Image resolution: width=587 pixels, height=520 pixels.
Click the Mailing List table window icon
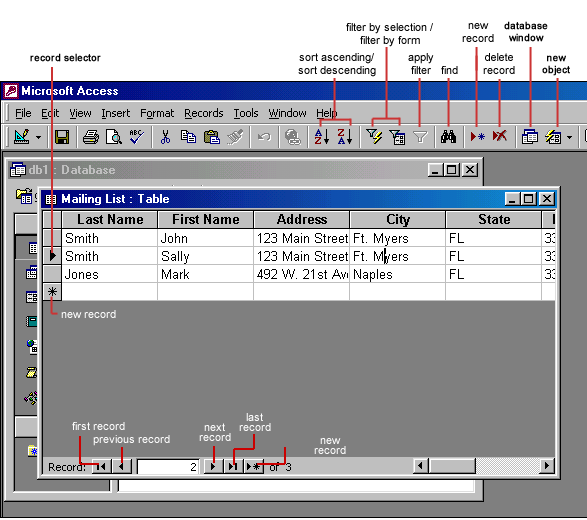51,199
